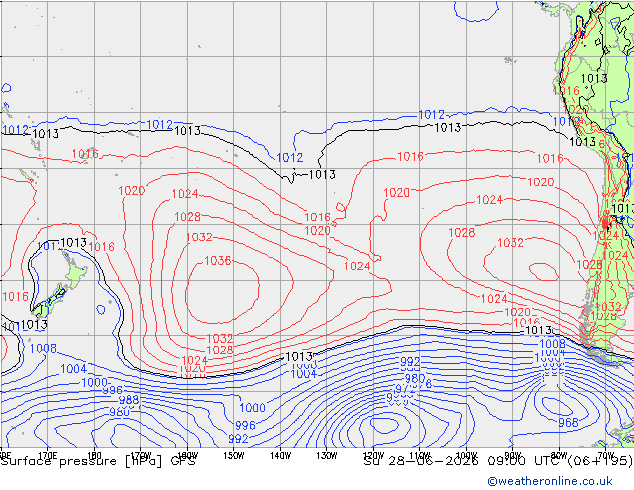This screenshot has width=634, height=490.
Task: Click the 988 isobar label
Action: 129,400
